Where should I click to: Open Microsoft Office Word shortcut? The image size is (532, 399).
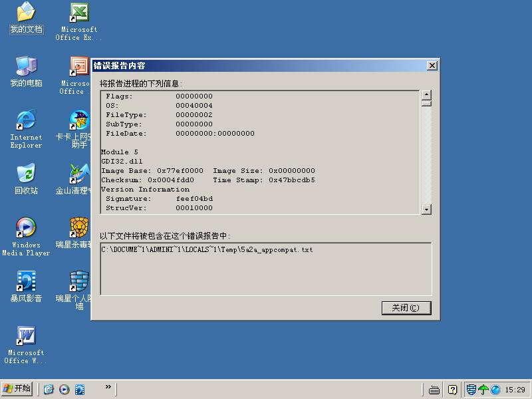26,336
